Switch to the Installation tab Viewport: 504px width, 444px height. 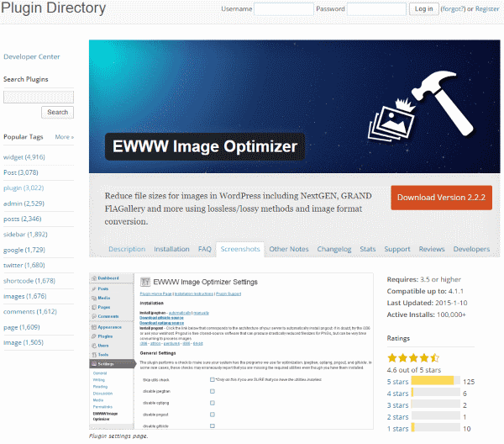pos(171,249)
